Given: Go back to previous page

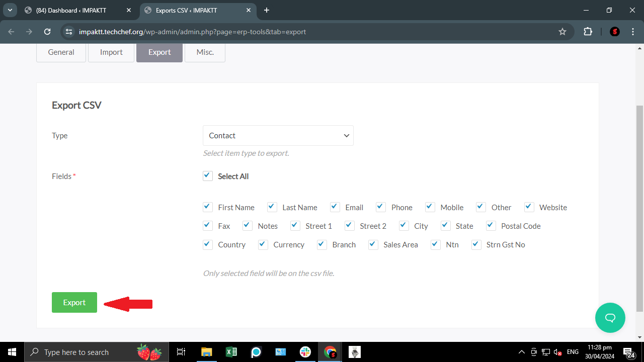Looking at the screenshot, I should point(12,32).
